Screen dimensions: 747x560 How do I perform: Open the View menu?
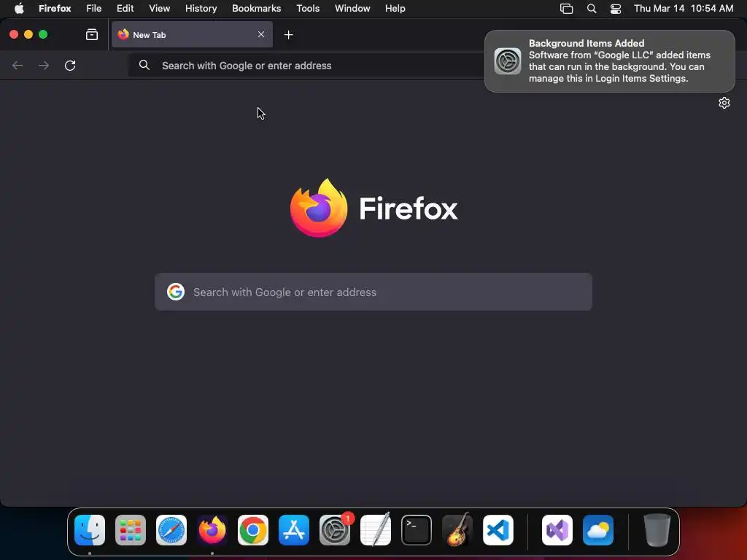click(160, 8)
